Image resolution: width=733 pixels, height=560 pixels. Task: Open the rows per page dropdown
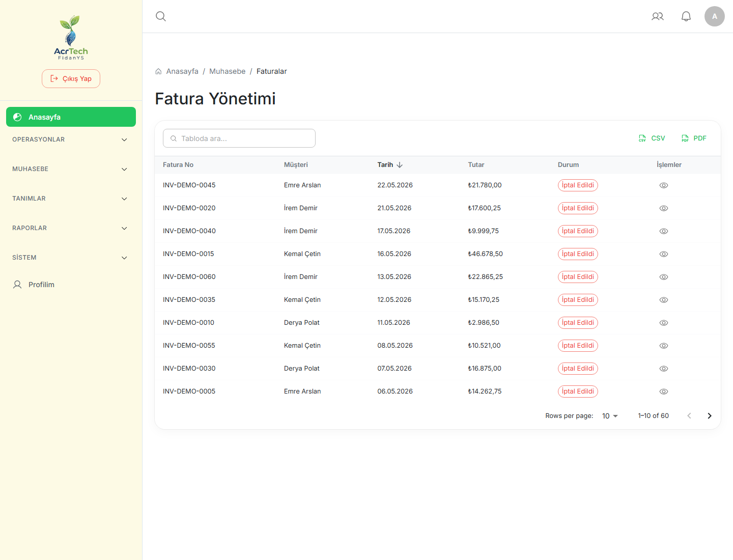coord(610,416)
